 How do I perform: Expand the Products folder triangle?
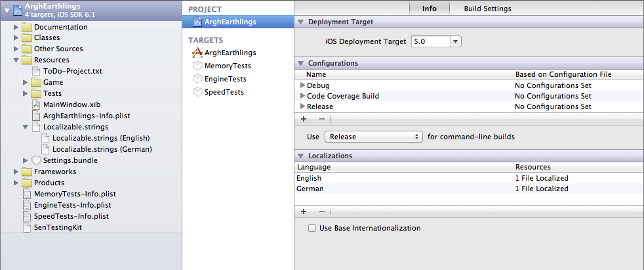click(x=16, y=183)
